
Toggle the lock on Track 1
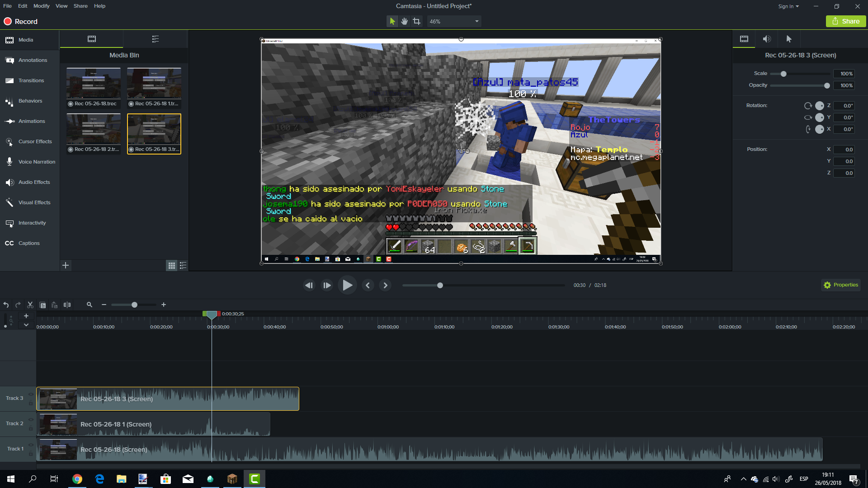31,454
